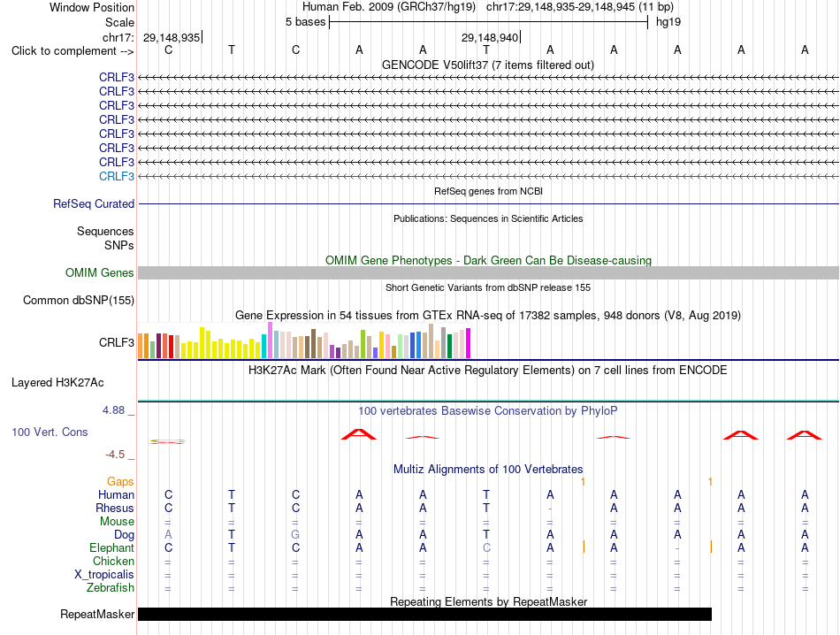Image resolution: width=840 pixels, height=635 pixels.
Task: Click the GENCODE V50lift37 track title
Action: pyautogui.click(x=488, y=65)
